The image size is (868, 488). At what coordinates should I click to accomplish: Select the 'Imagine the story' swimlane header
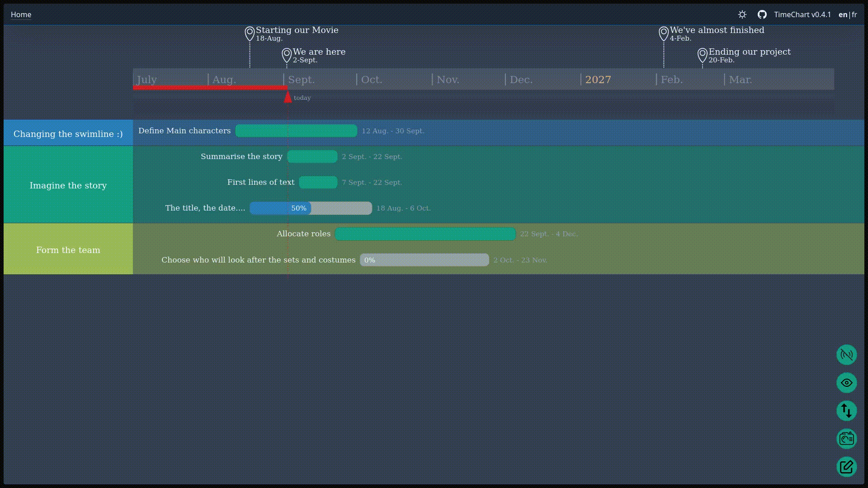pyautogui.click(x=68, y=184)
